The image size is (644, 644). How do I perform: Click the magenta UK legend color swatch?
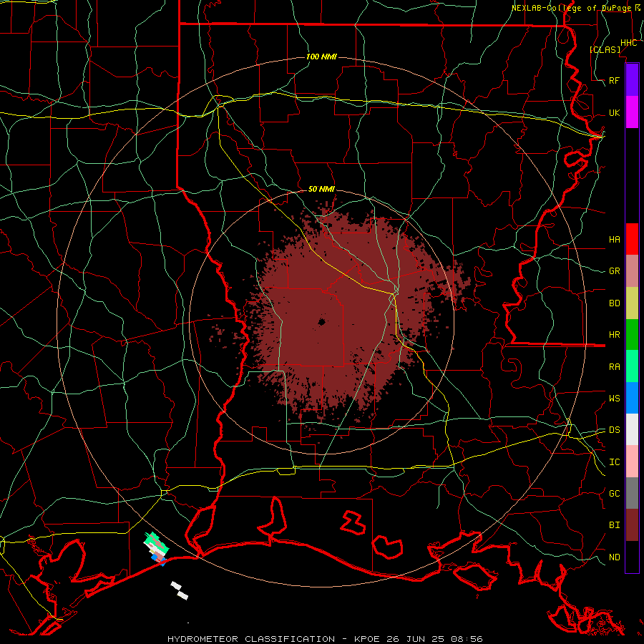(632, 112)
